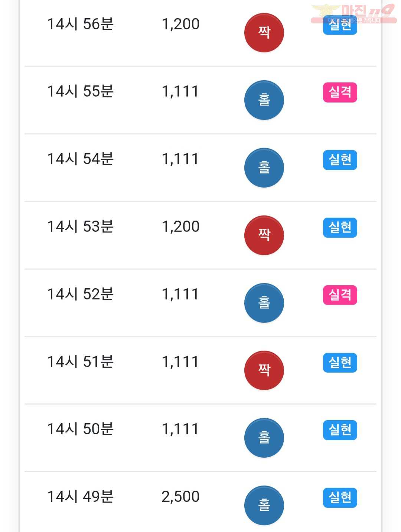The height and width of the screenshot is (532, 401).
Task: Select the blue 실현 badge at 14시 49분
Action: pyautogui.click(x=340, y=498)
